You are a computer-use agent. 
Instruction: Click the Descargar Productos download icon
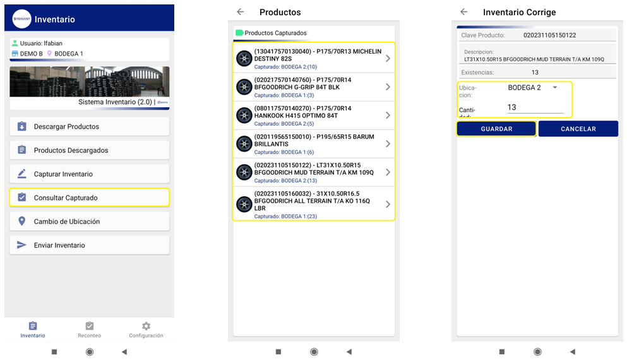[x=22, y=126]
